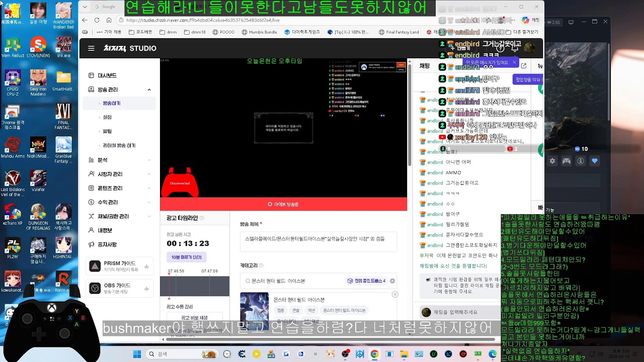Open the Valefar desktop shortcut
This screenshot has width=644, height=362.
38,182
